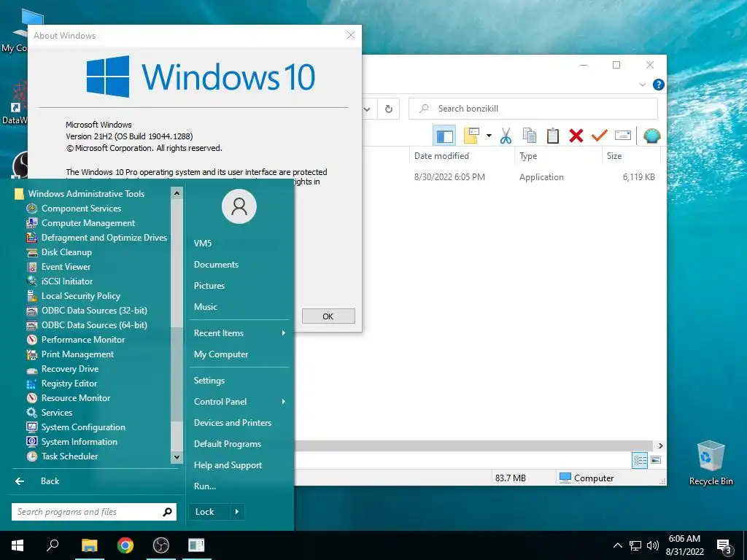The width and height of the screenshot is (747, 560).
Task: Open Component Services from Administrative Tools
Action: [x=74, y=209]
